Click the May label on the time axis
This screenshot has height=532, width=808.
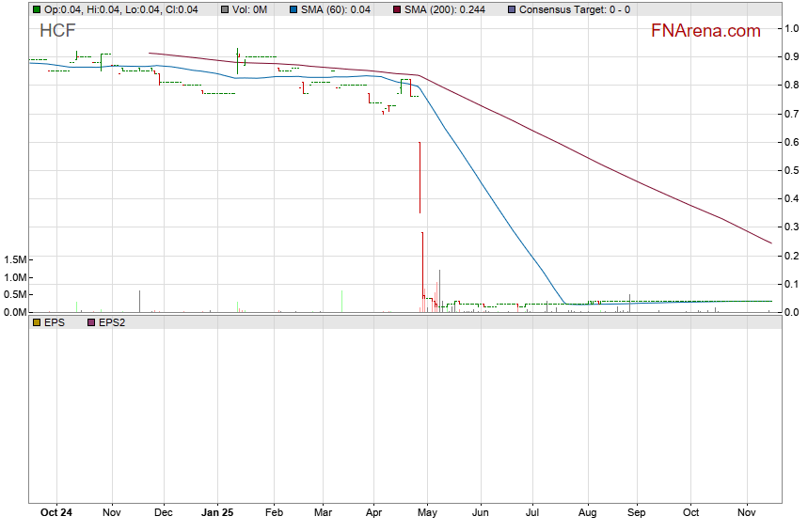pos(427,514)
